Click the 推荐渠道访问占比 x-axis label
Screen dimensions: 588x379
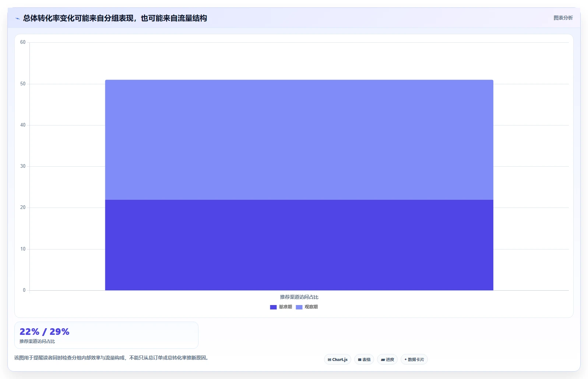pyautogui.click(x=299, y=297)
